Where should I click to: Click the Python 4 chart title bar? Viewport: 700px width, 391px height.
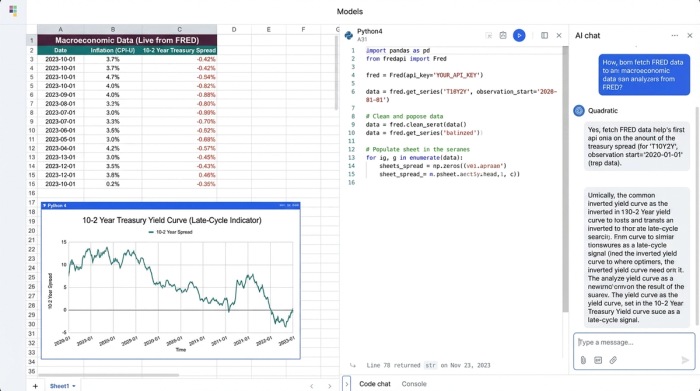171,206
